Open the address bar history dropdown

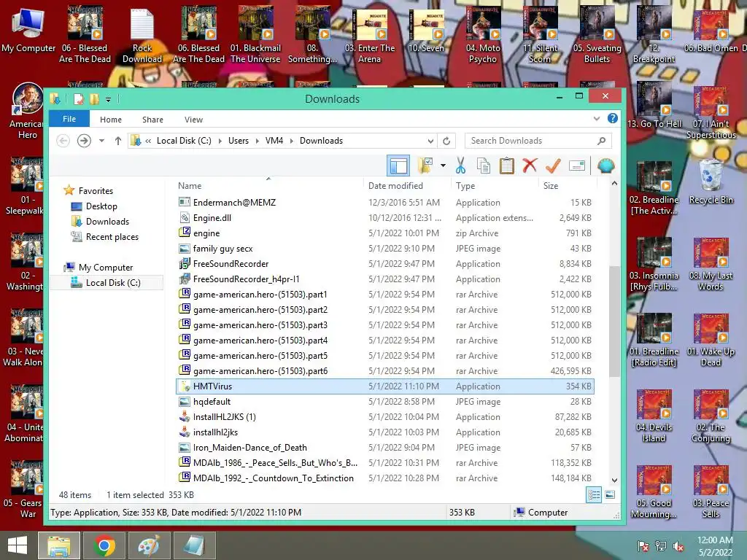pyautogui.click(x=430, y=141)
